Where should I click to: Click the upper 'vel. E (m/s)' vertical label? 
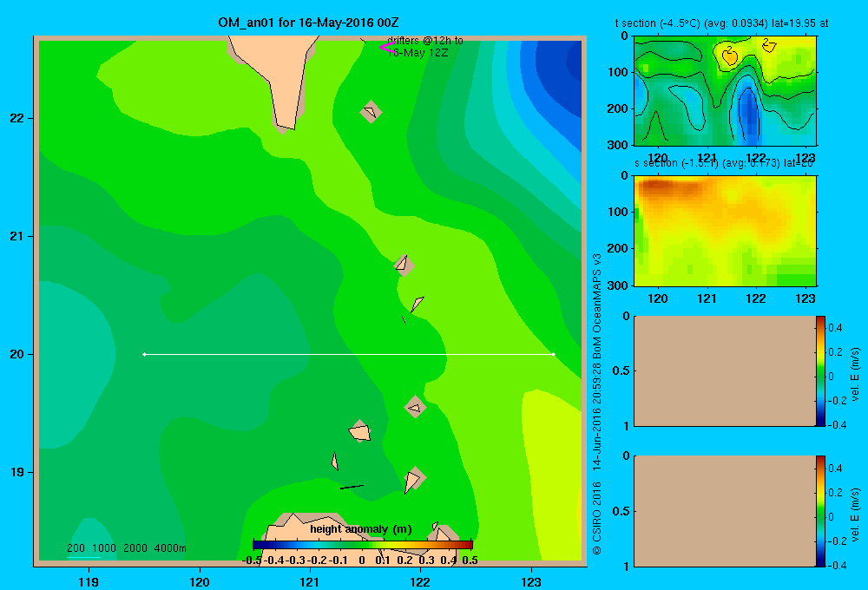point(855,374)
